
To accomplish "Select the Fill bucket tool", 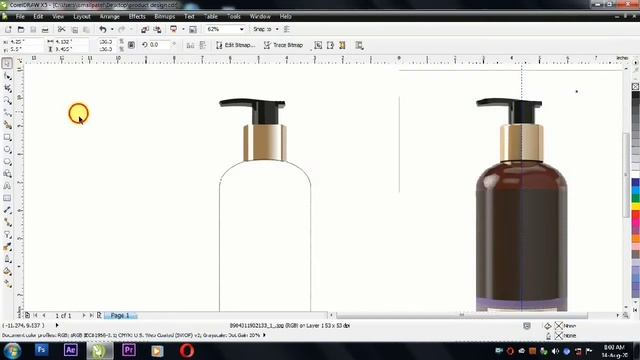I will [7, 271].
